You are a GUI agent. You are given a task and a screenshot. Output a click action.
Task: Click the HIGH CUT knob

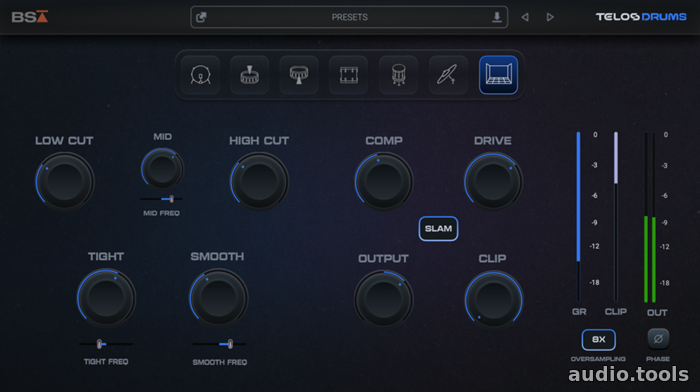259,181
